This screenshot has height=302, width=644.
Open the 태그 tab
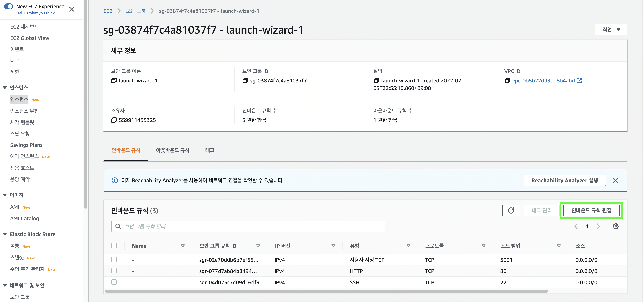210,150
